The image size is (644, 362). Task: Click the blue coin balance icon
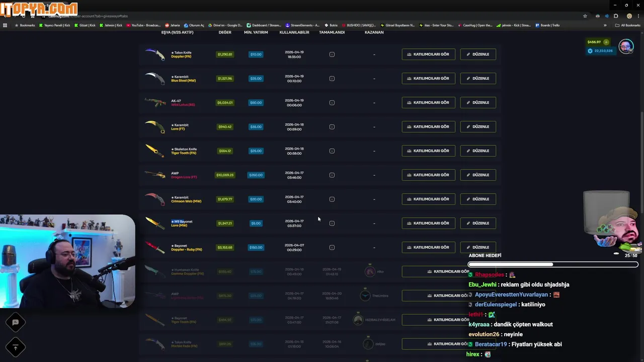[590, 51]
